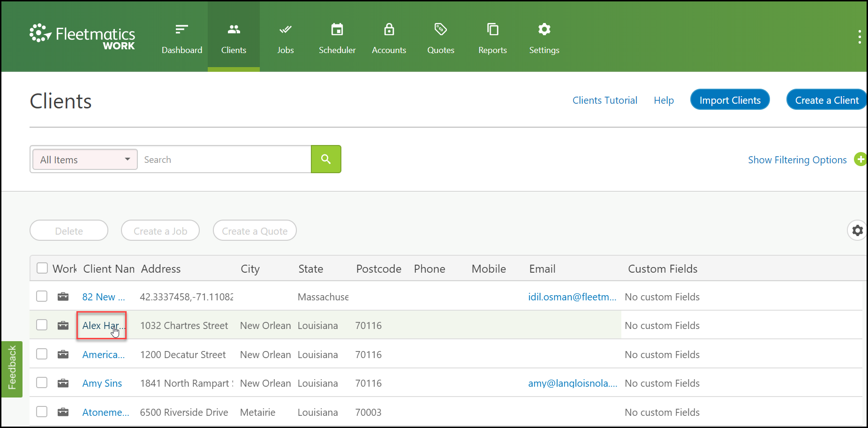Click the Create a Client button
868x428 pixels.
[x=826, y=99]
